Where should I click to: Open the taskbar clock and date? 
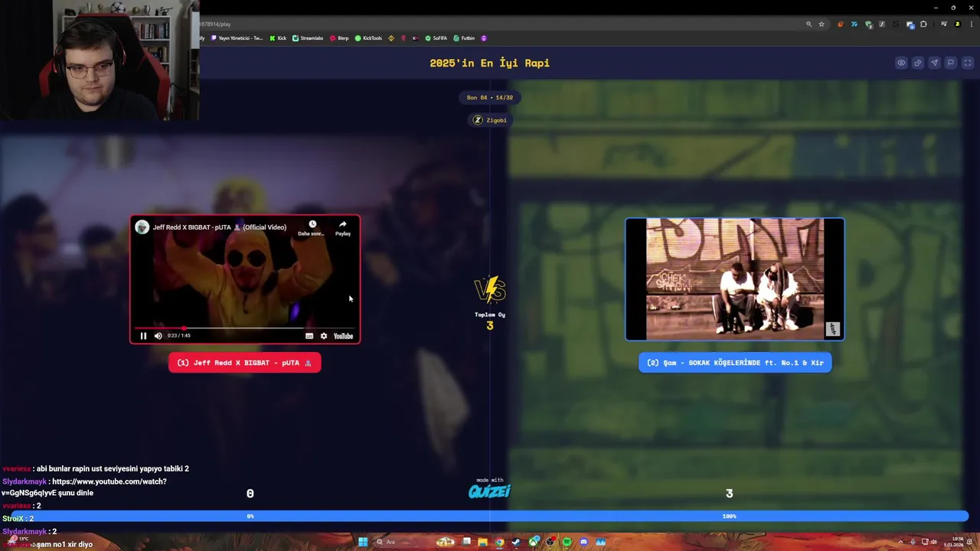953,542
